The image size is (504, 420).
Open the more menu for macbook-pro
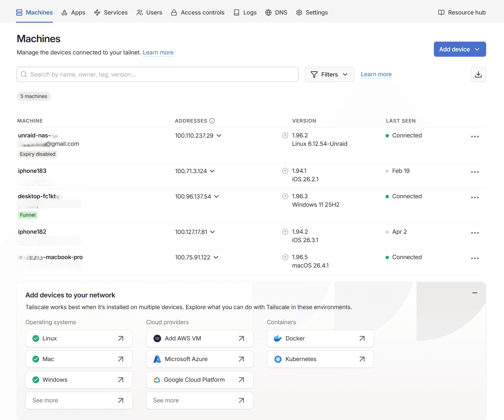(x=475, y=258)
